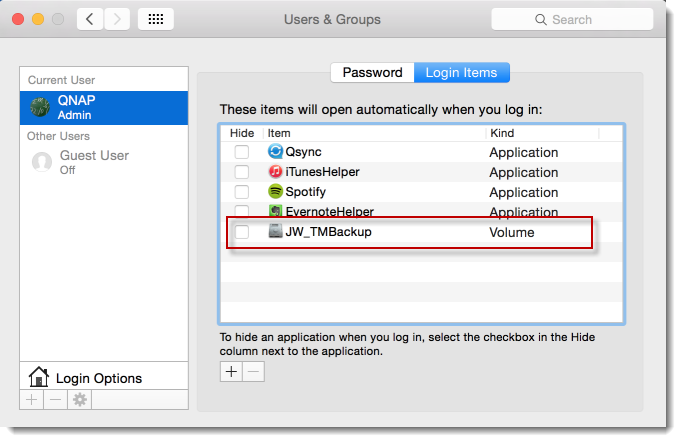681x442 pixels.
Task: Remove login item with minus button
Action: [254, 371]
